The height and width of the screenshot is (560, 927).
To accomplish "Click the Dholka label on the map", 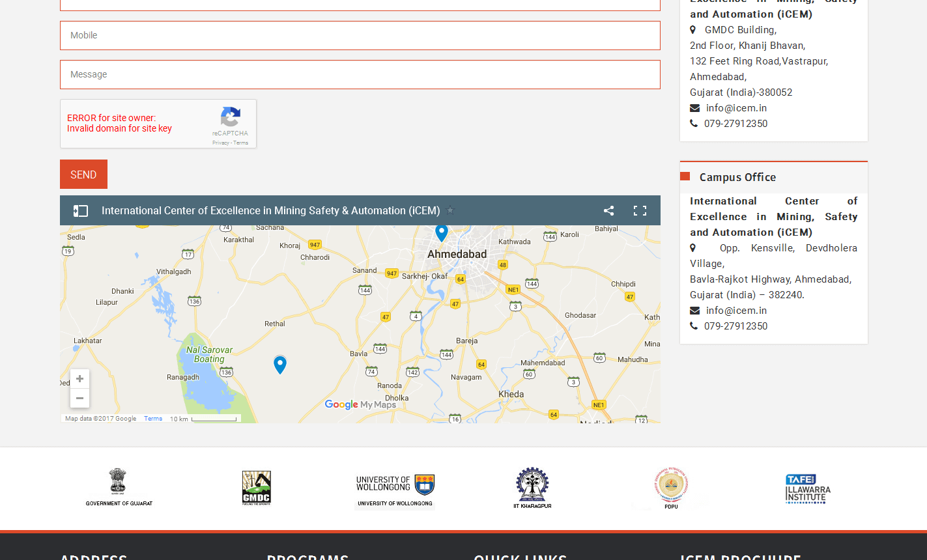I will pyautogui.click(x=397, y=398).
